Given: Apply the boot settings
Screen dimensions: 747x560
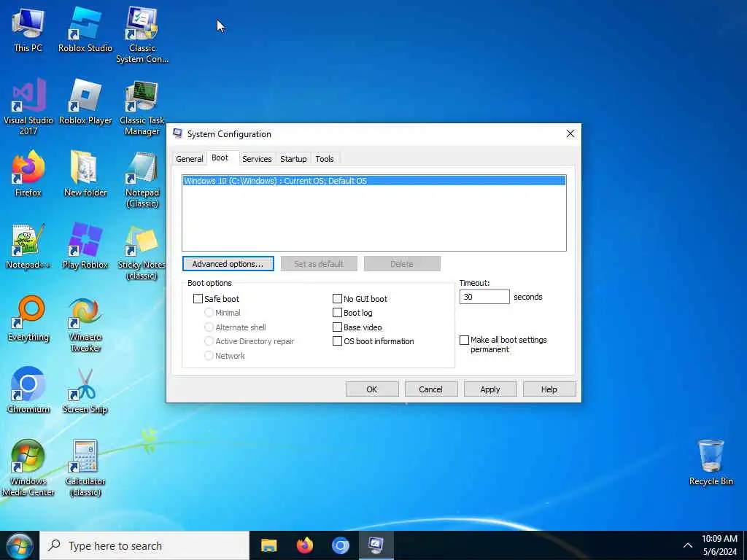Looking at the screenshot, I should click(x=489, y=389).
